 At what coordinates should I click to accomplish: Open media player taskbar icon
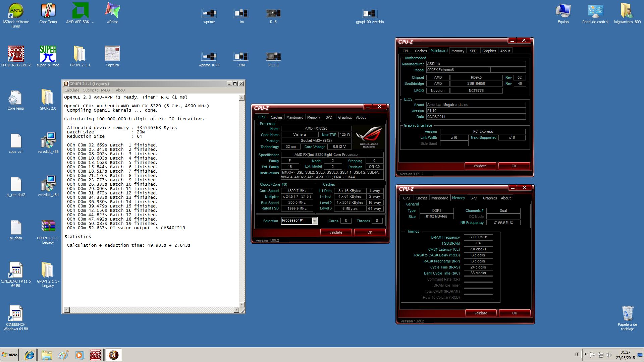point(79,355)
